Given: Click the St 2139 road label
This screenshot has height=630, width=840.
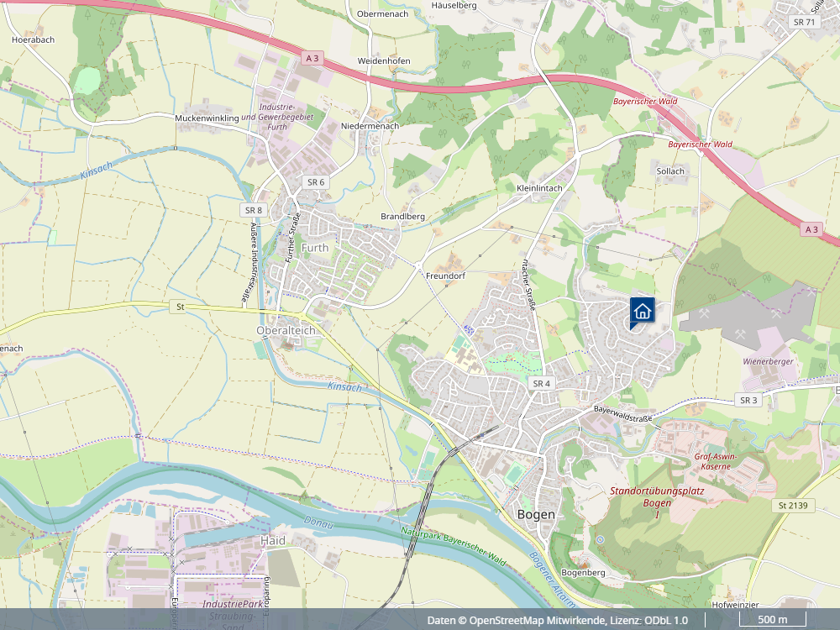Looking at the screenshot, I should (793, 506).
